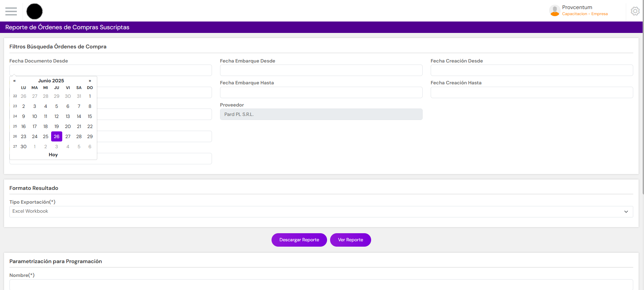Select June 1 in the calendar
This screenshot has width=644, height=290.
90,96
